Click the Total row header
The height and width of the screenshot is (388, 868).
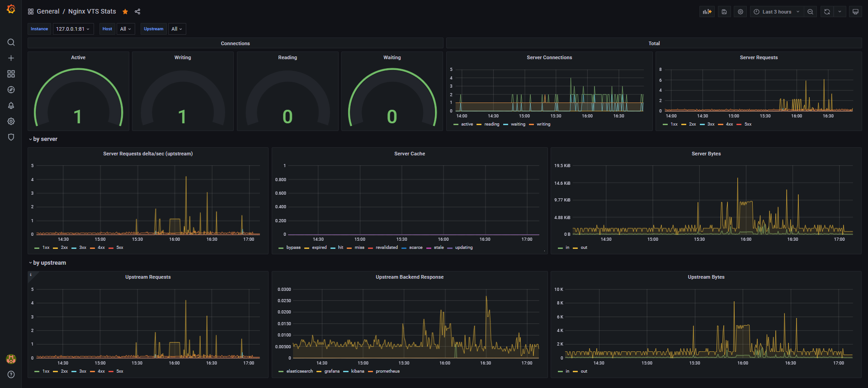click(x=654, y=43)
